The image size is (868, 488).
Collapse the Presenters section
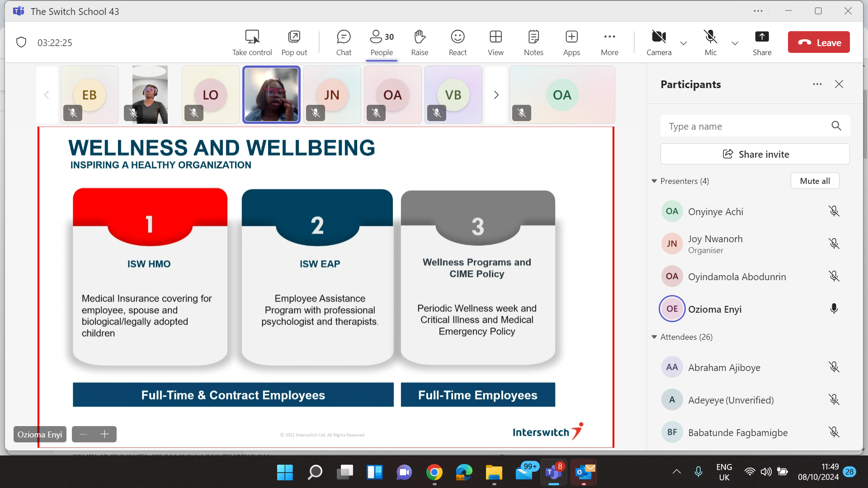pyautogui.click(x=654, y=181)
